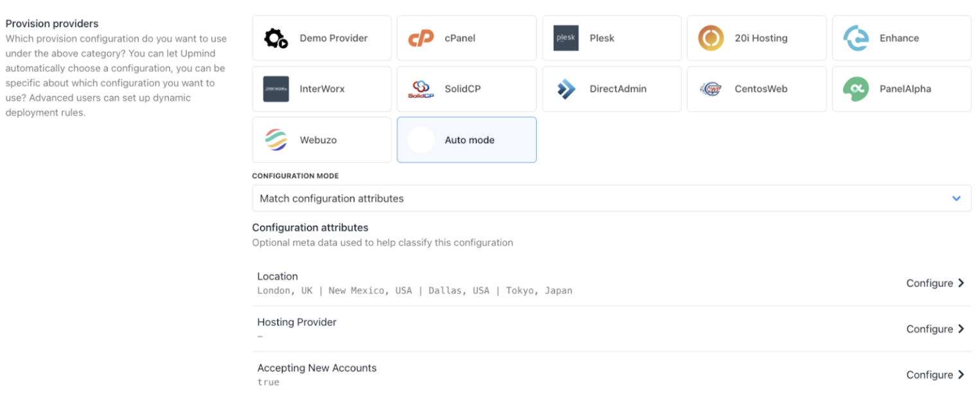
Task: Click the Provision providers heading
Action: 52,24
